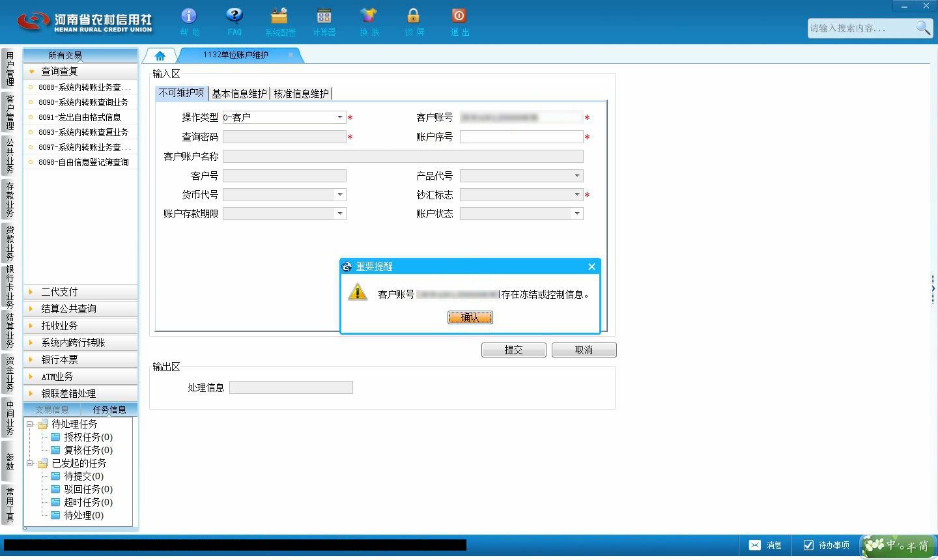Open the 贷款业务 side tab

click(9, 243)
